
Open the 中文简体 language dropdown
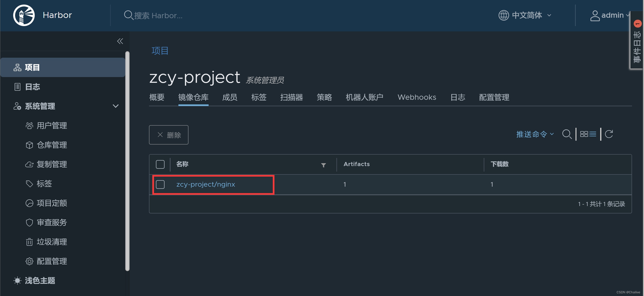click(525, 15)
